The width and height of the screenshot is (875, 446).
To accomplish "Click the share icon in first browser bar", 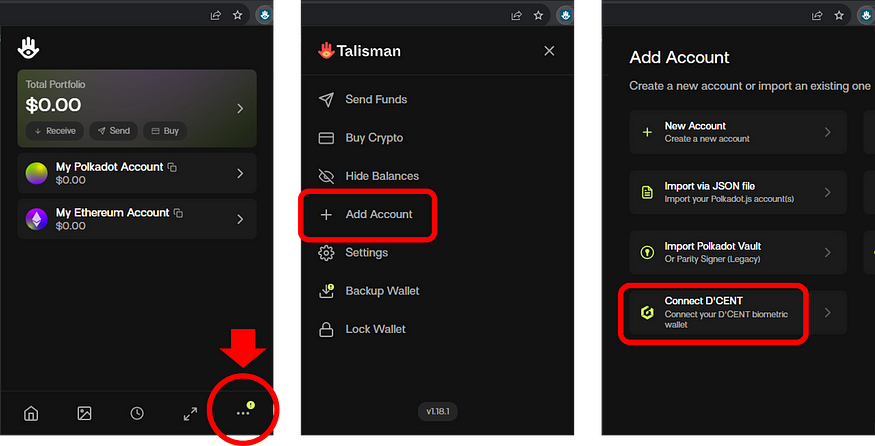I will [x=215, y=16].
